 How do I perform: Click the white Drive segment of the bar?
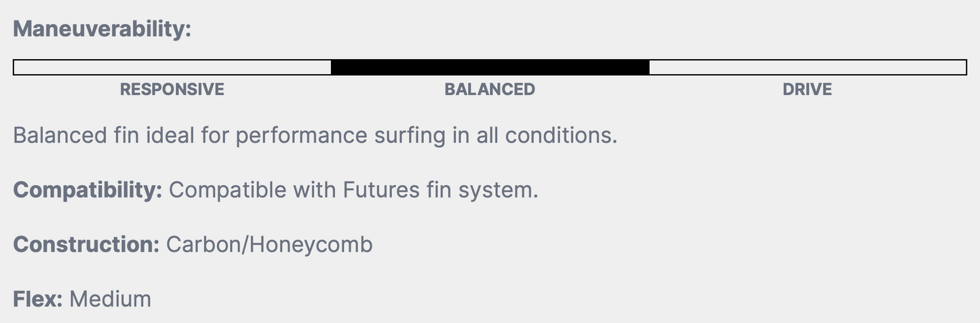click(x=807, y=67)
